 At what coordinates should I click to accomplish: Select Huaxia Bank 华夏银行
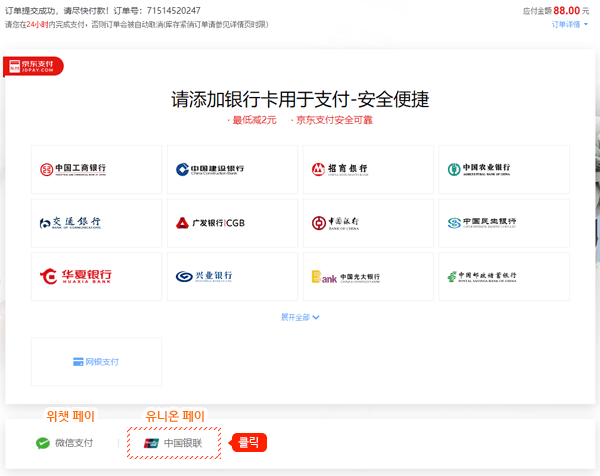coord(96,276)
